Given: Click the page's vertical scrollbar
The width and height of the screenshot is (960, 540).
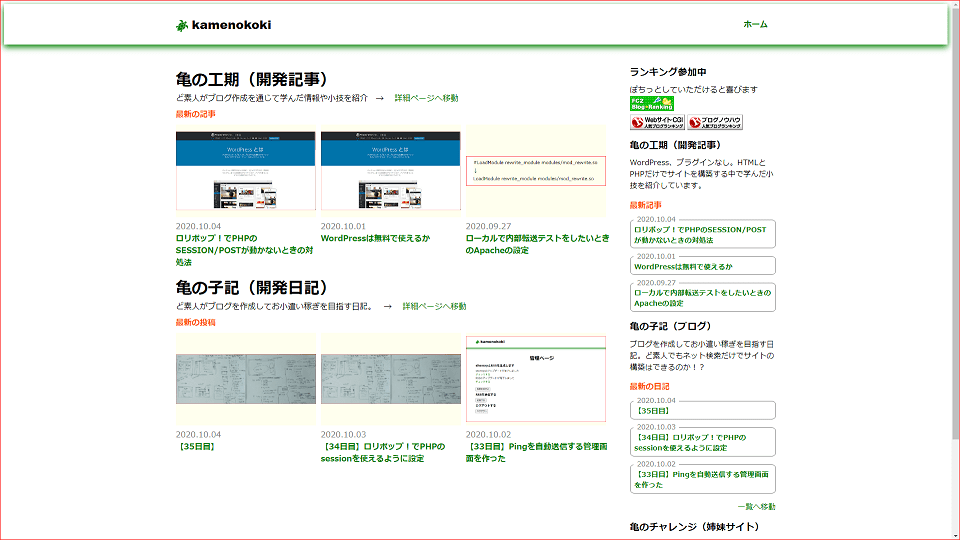Looking at the screenshot, I should point(955,269).
